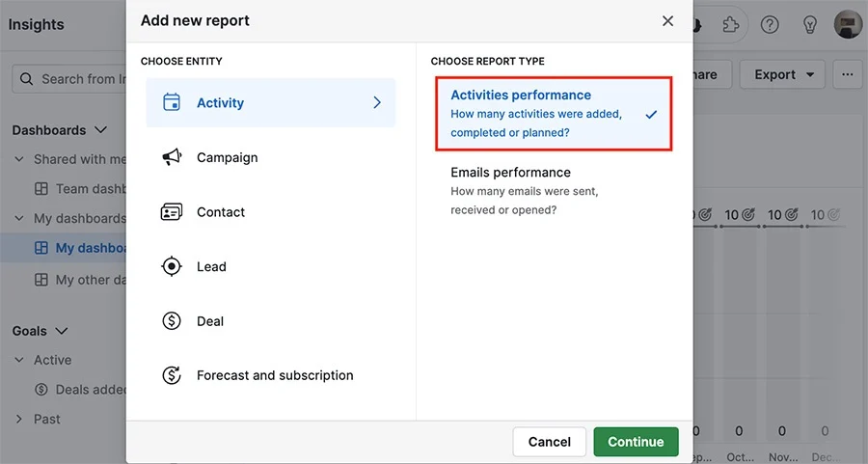
Task: Expand the Past goals tree item
Action: pos(19,420)
